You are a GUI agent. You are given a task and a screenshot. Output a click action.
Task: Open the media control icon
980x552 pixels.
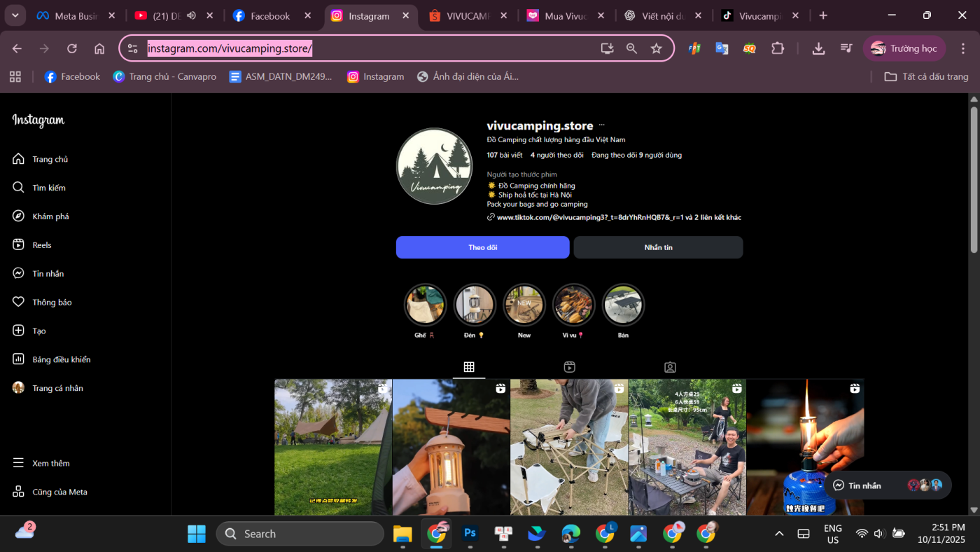[x=846, y=48]
